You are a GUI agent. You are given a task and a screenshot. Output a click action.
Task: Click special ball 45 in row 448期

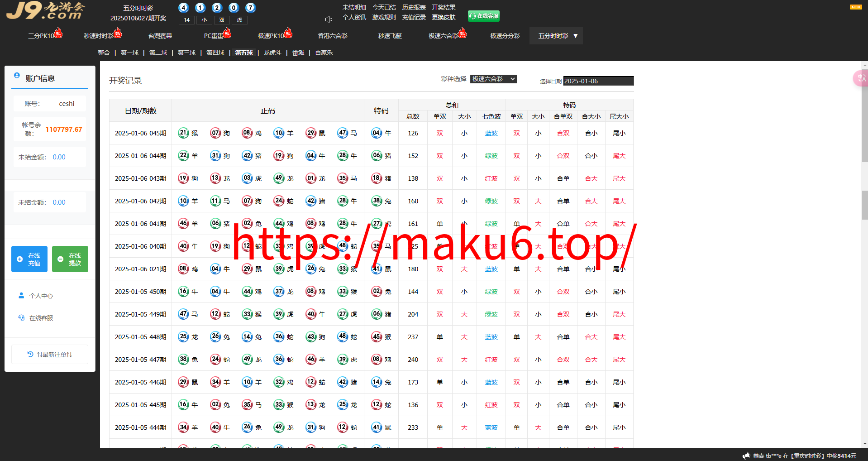click(x=377, y=337)
